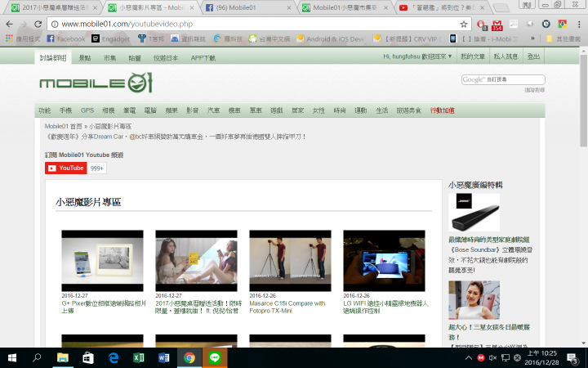Launch Microsoft Edge from taskbar
The height and width of the screenshot is (368, 588).
[x=114, y=358]
